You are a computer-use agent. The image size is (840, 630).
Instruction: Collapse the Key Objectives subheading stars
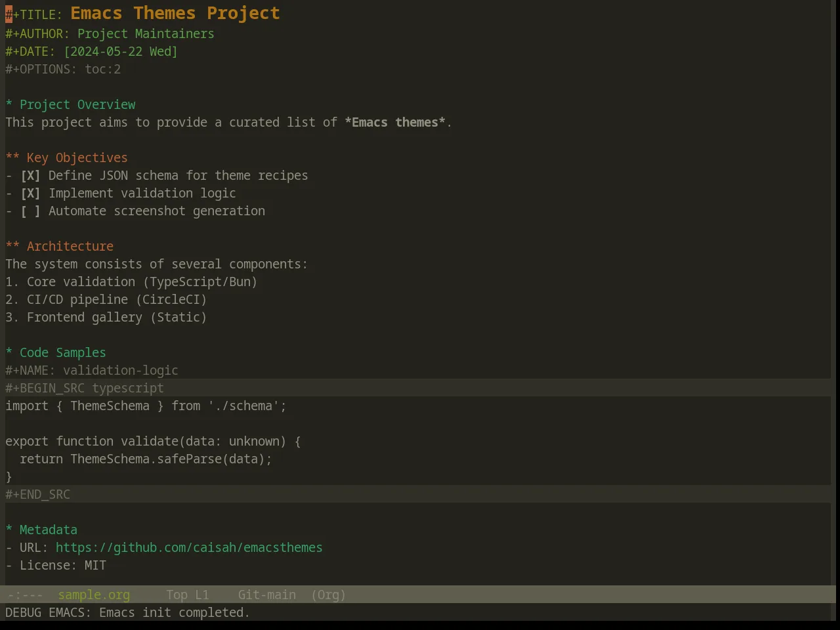coord(12,158)
